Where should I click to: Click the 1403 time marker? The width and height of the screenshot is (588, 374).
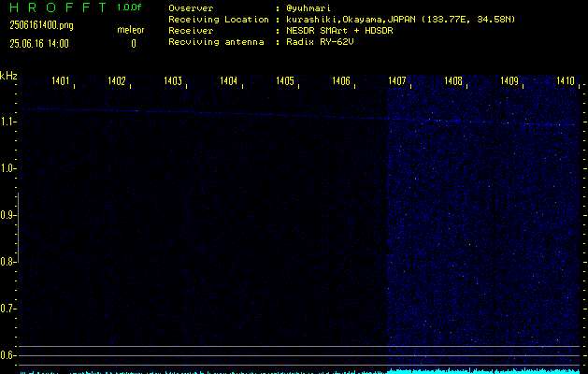click(173, 80)
